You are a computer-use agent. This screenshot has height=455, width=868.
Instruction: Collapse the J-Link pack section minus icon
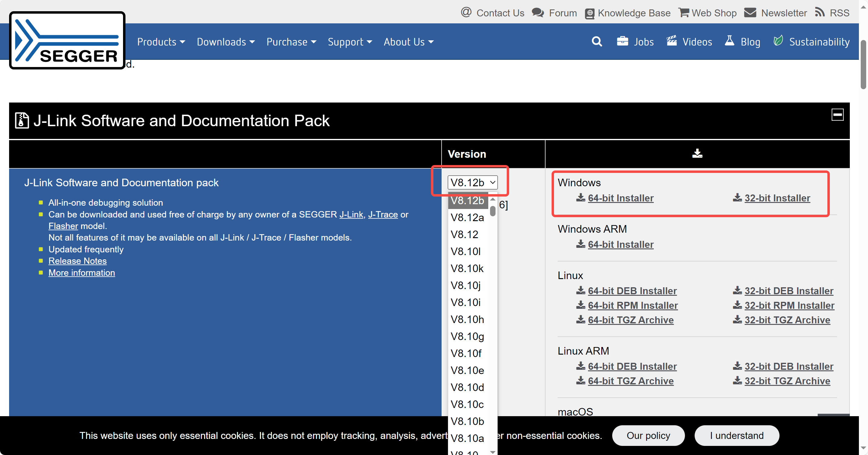click(837, 115)
